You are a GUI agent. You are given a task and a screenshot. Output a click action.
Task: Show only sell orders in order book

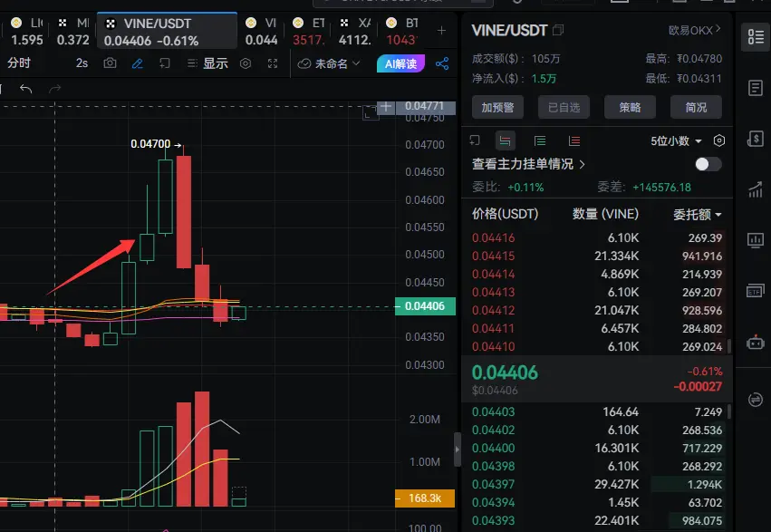pos(574,141)
